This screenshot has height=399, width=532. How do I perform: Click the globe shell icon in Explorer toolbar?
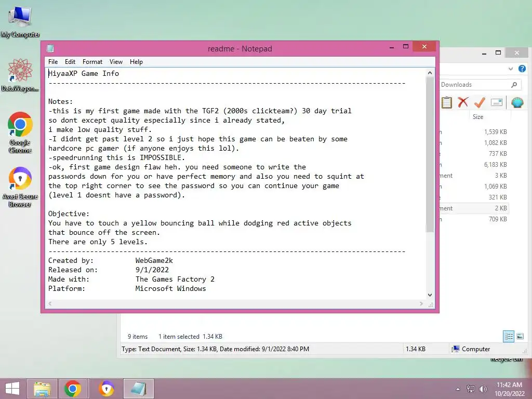517,102
